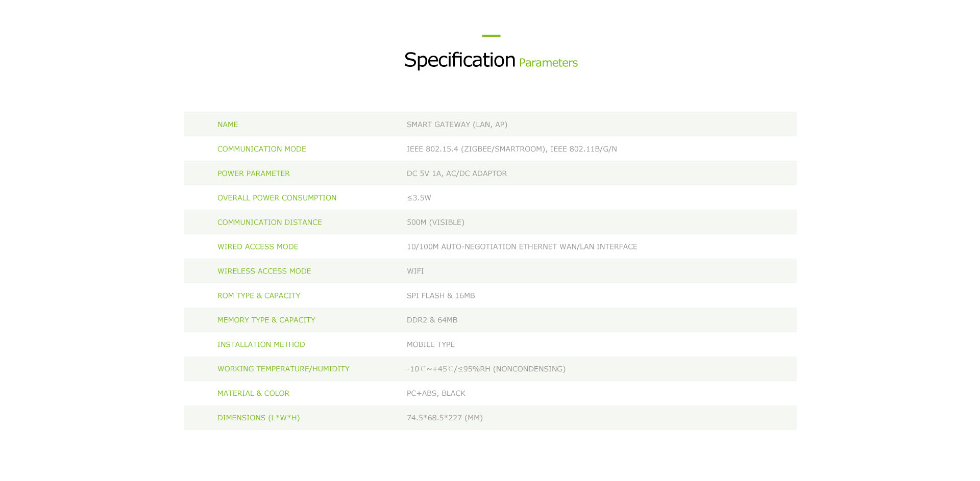
Task: Click the green Parameters subtitle
Action: tap(548, 63)
